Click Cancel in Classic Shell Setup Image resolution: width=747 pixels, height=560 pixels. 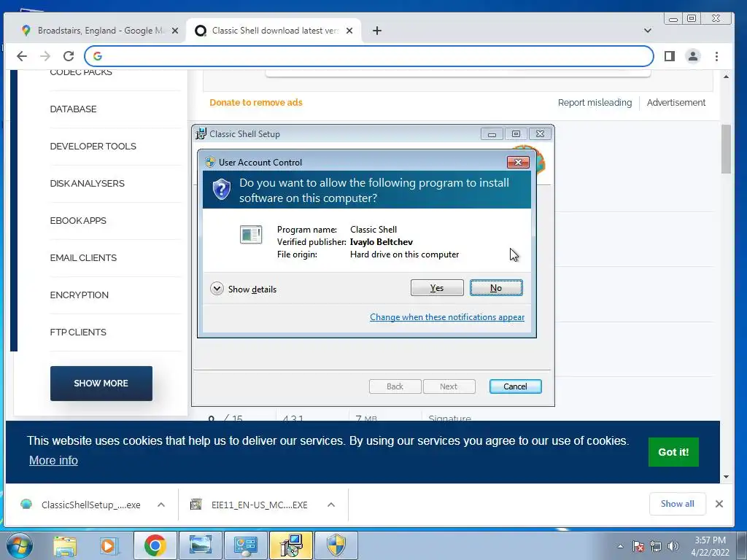click(515, 386)
